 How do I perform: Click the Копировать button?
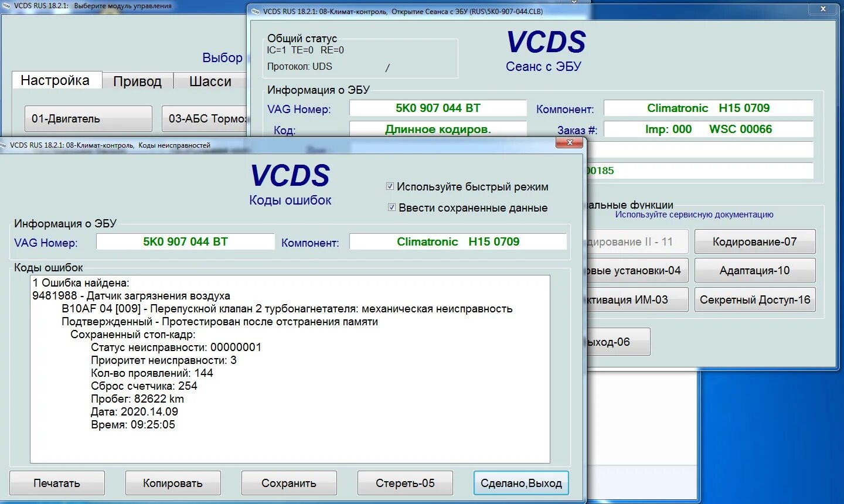[x=173, y=483]
